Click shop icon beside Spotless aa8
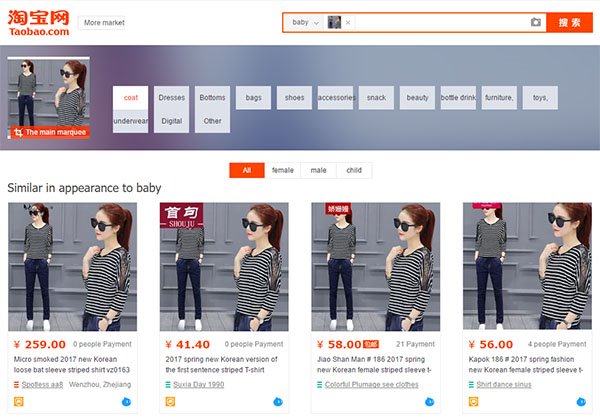 (15, 384)
